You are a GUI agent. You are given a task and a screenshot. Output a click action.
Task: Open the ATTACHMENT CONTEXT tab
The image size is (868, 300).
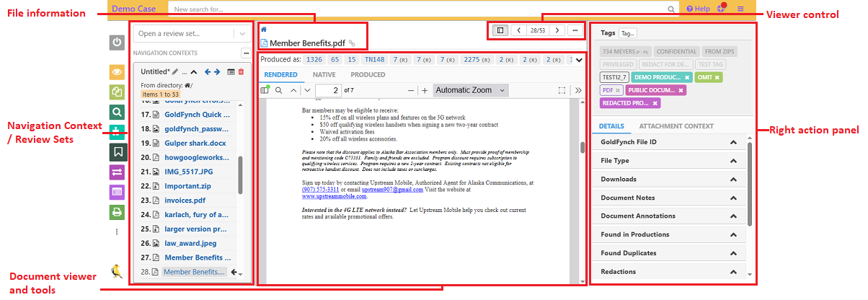click(676, 126)
